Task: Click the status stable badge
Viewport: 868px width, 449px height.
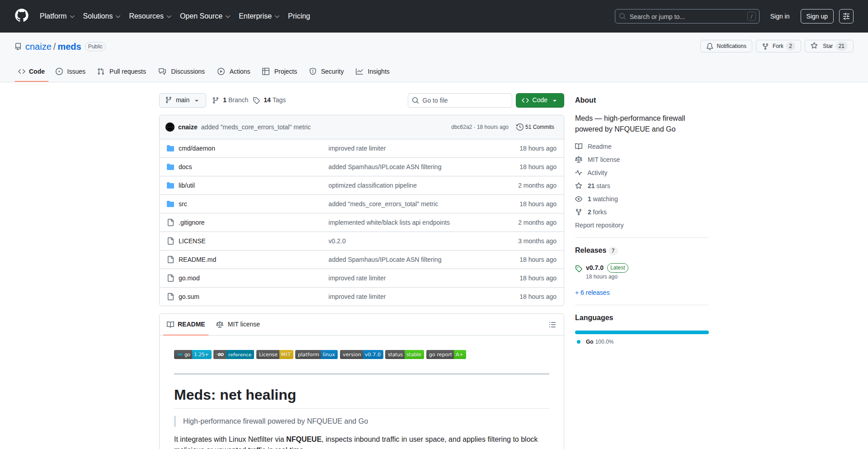Action: [x=405, y=354]
